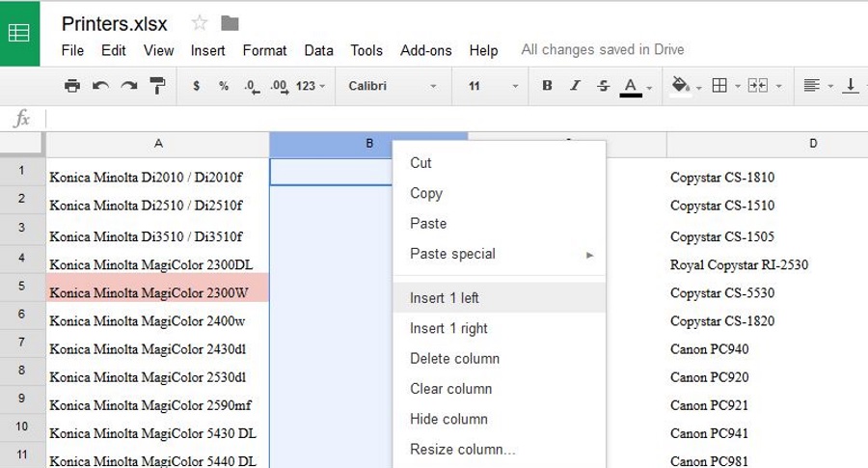Click the green Sheets home icon
The image size is (868, 468).
pos(19,33)
